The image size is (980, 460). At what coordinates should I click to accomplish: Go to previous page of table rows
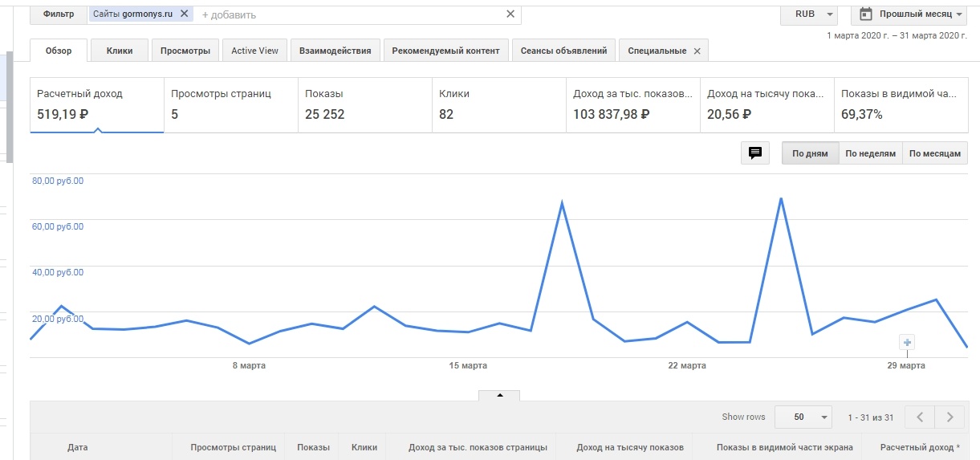(x=920, y=417)
